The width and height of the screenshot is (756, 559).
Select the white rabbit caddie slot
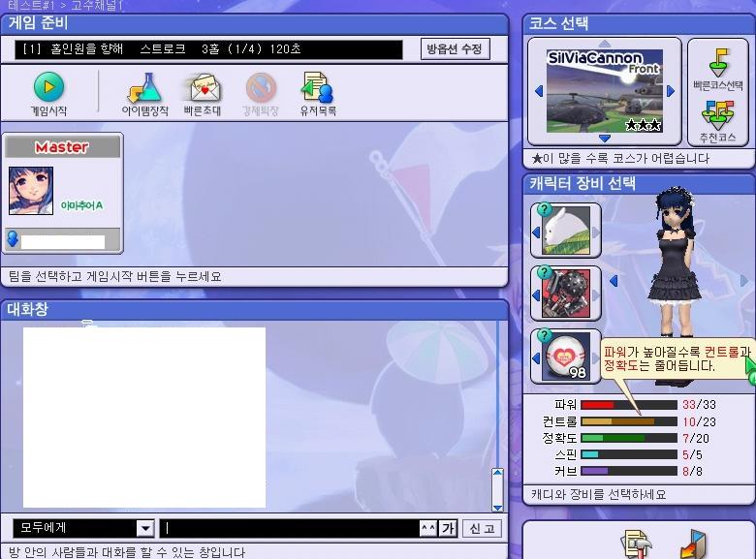click(566, 231)
